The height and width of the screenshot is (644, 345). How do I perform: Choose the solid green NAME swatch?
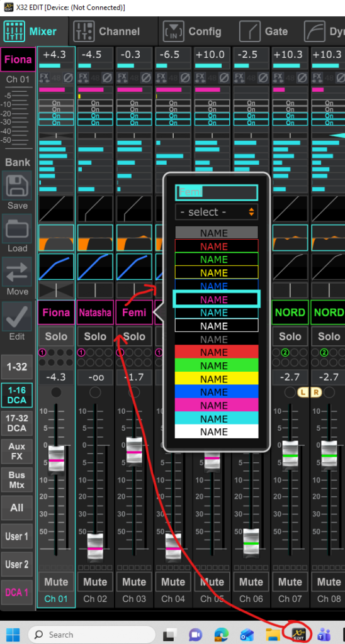217,365
